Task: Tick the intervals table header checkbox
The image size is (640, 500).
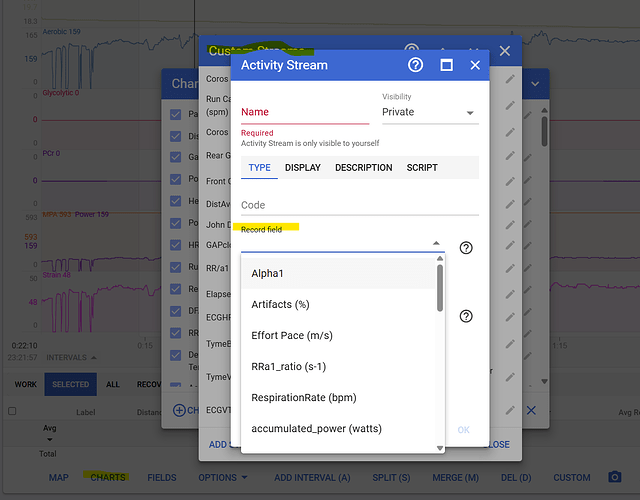Action: tap(12, 411)
